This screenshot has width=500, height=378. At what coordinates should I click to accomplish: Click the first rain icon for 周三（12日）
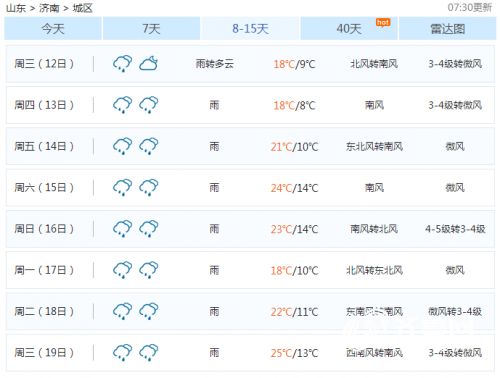tap(123, 64)
